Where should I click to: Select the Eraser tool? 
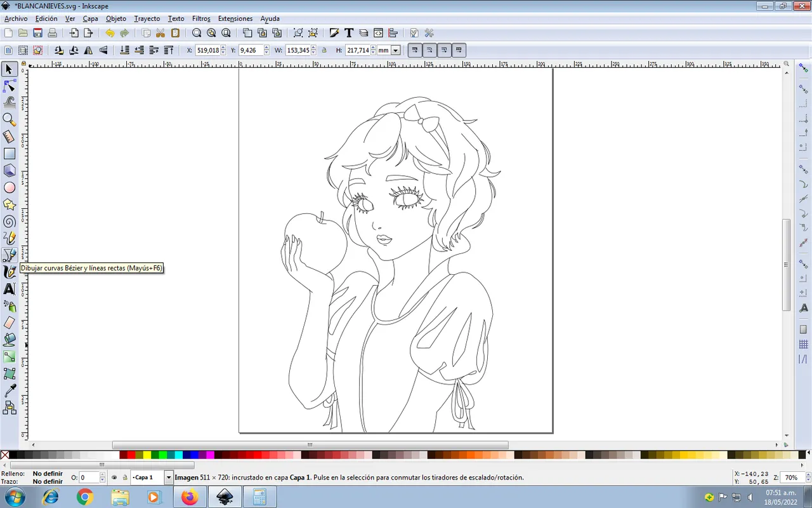click(10, 323)
